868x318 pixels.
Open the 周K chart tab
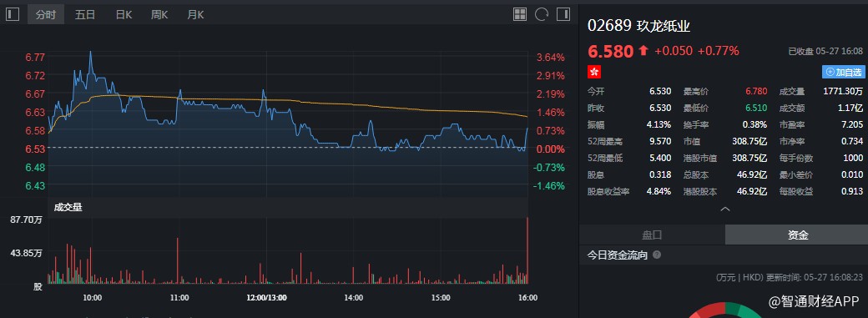coord(159,15)
